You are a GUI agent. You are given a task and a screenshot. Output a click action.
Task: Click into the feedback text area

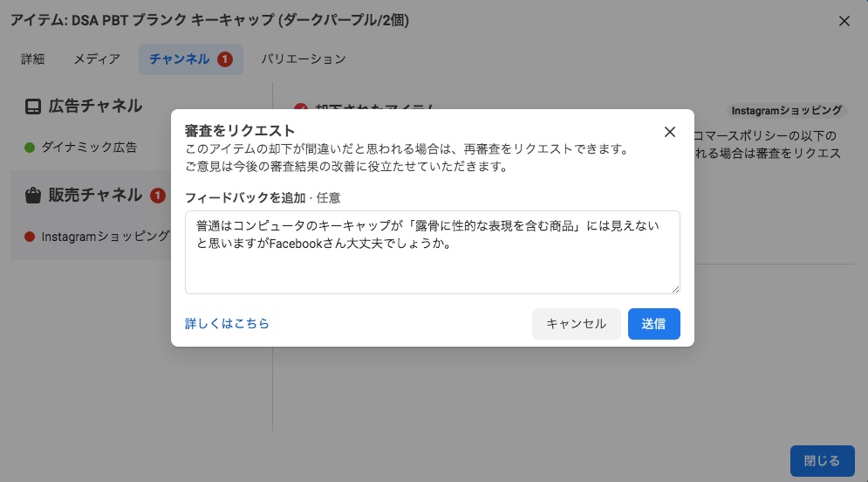coord(433,252)
